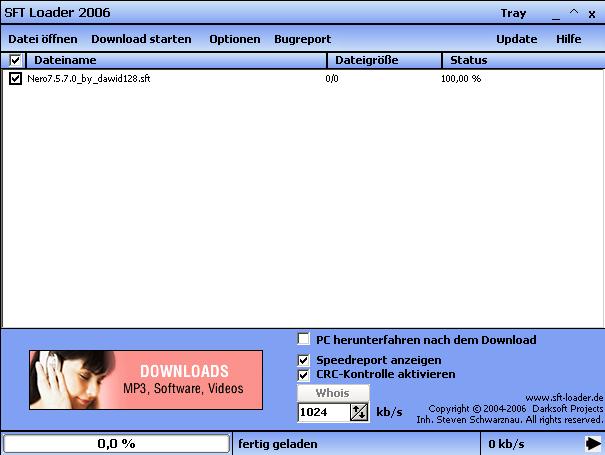Click the 0/0 file size value
This screenshot has width=605, height=455.
(x=332, y=79)
